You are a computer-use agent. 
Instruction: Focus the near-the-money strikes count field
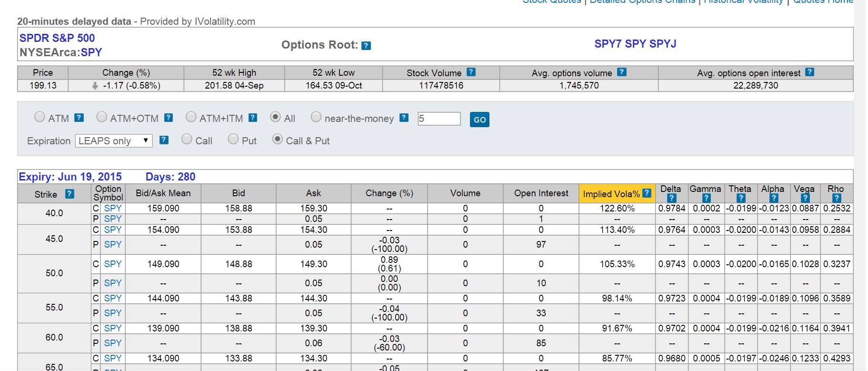click(439, 119)
